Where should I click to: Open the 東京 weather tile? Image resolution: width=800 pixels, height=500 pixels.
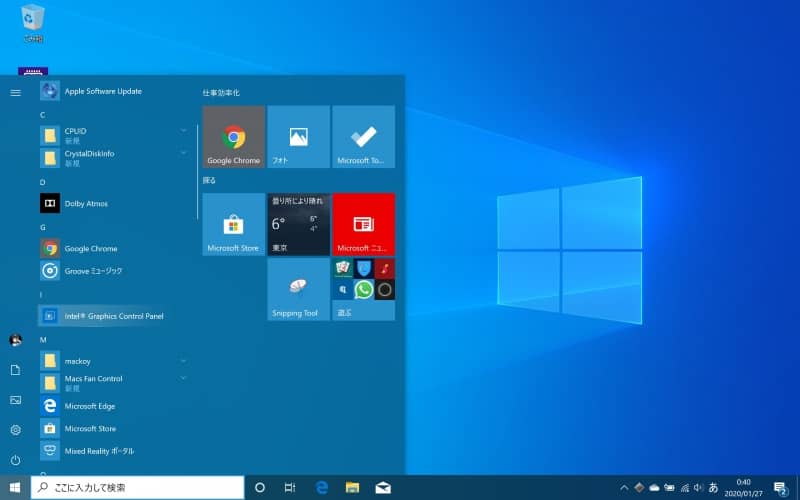coord(298,224)
